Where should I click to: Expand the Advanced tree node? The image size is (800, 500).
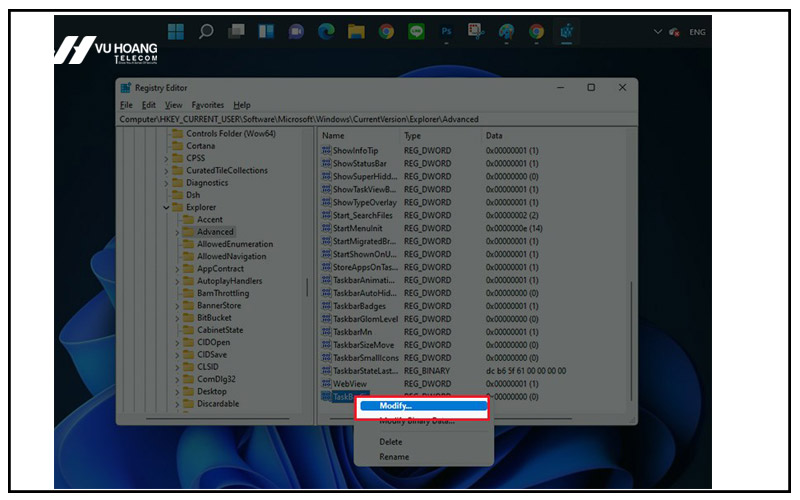177,232
